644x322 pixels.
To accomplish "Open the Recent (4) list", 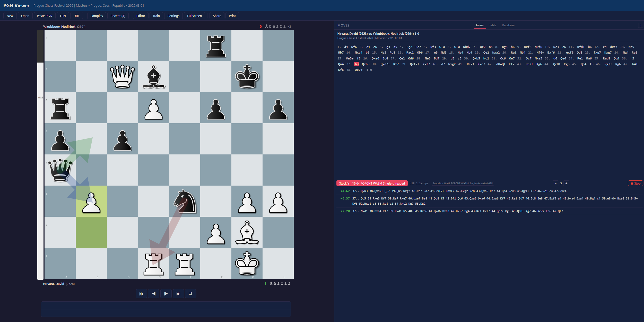I will click(118, 16).
